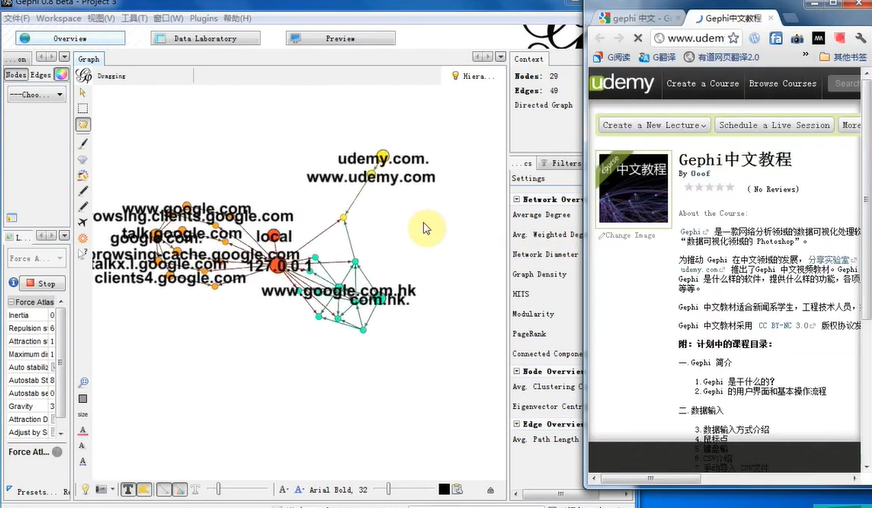Click the center on graph magnifier icon
Image resolution: width=872 pixels, height=508 pixels.
click(83, 382)
